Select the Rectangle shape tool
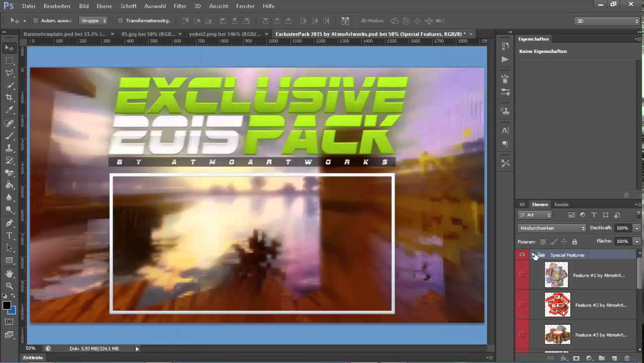The image size is (644, 363). 10,261
